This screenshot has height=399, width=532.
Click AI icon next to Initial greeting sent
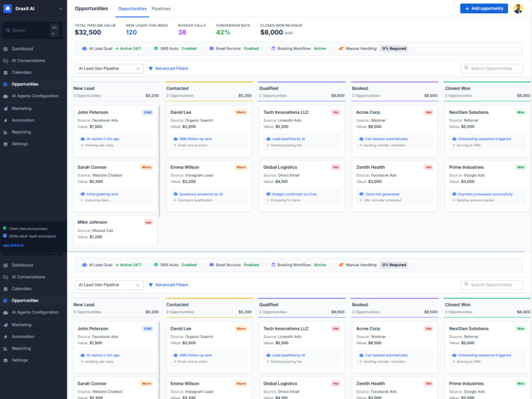click(x=82, y=194)
